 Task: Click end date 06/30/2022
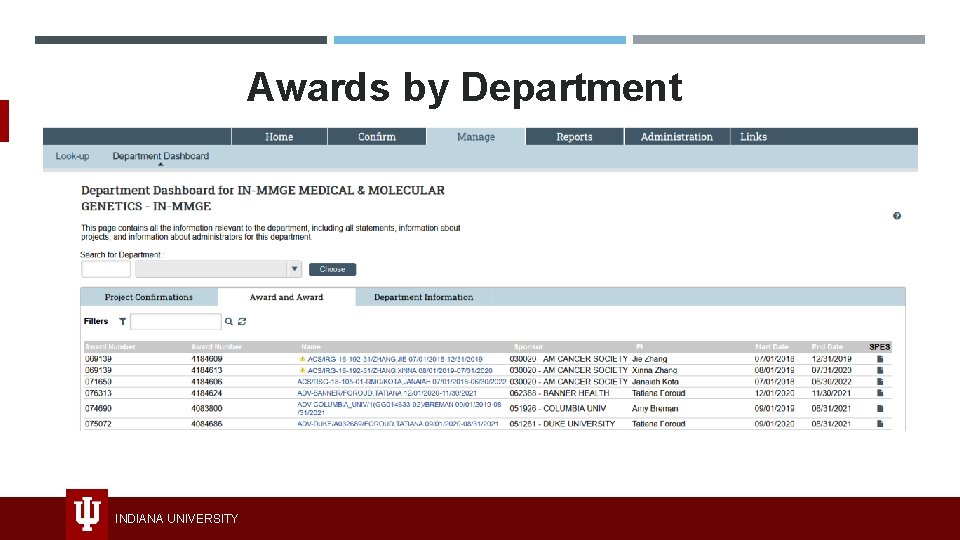click(x=831, y=381)
